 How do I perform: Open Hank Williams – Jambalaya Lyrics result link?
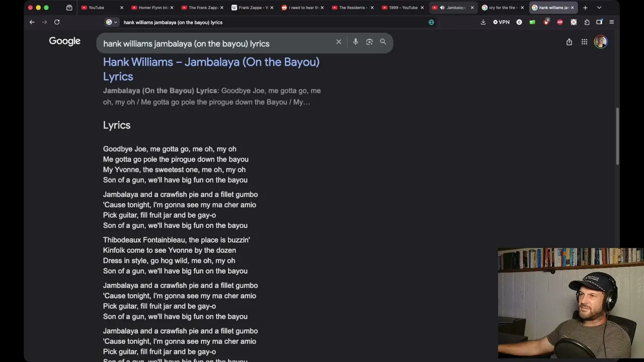[211, 69]
